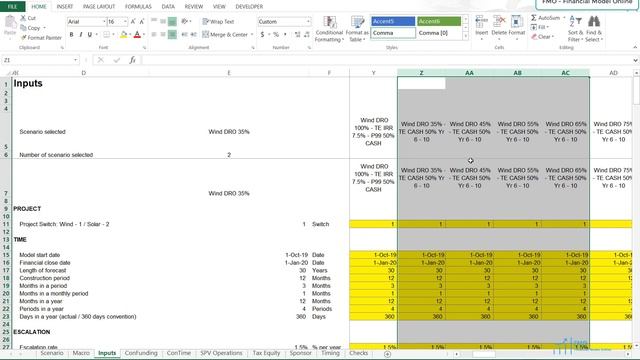Switch to the FORMULAS ribbon tab
Image resolution: width=640 pixels, height=360 pixels.
138,7
